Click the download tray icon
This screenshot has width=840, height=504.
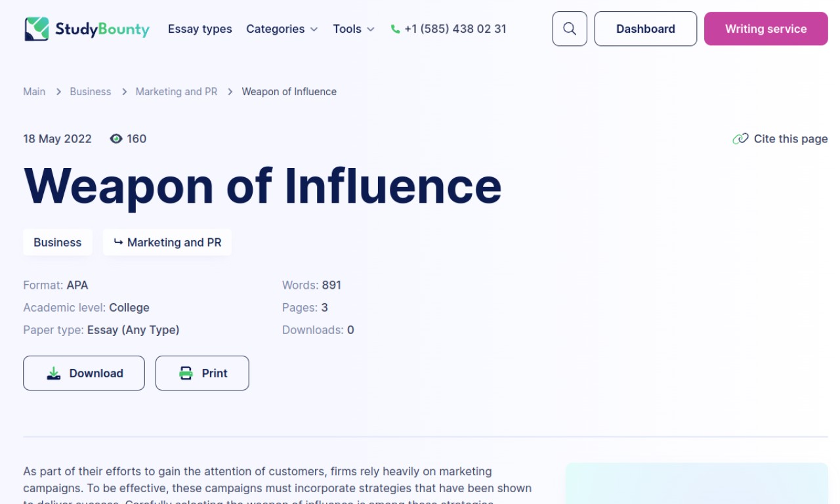[54, 373]
